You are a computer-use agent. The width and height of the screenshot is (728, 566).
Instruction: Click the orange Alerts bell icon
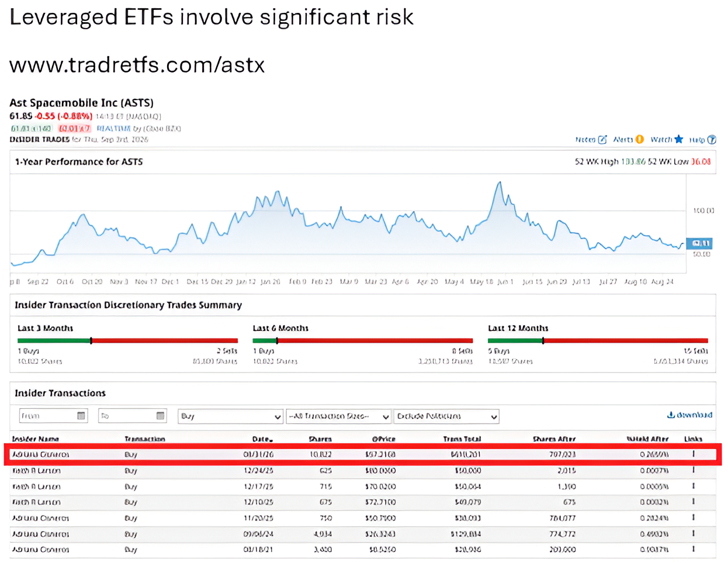[x=640, y=139]
